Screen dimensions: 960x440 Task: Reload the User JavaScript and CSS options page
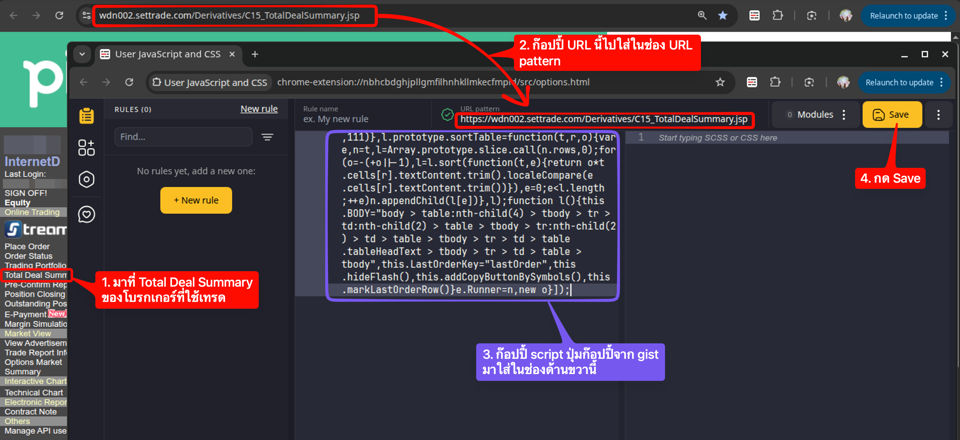tap(129, 82)
